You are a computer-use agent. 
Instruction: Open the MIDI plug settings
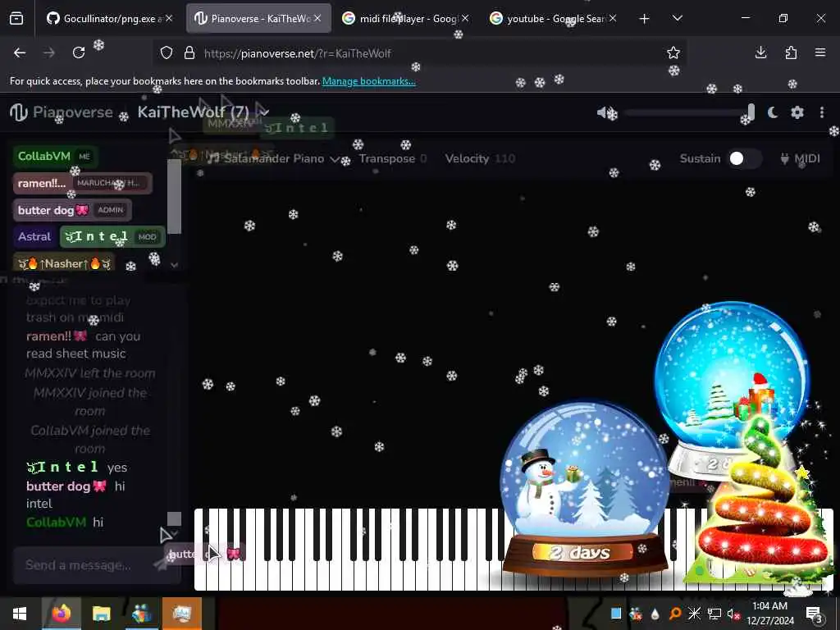[x=801, y=158]
